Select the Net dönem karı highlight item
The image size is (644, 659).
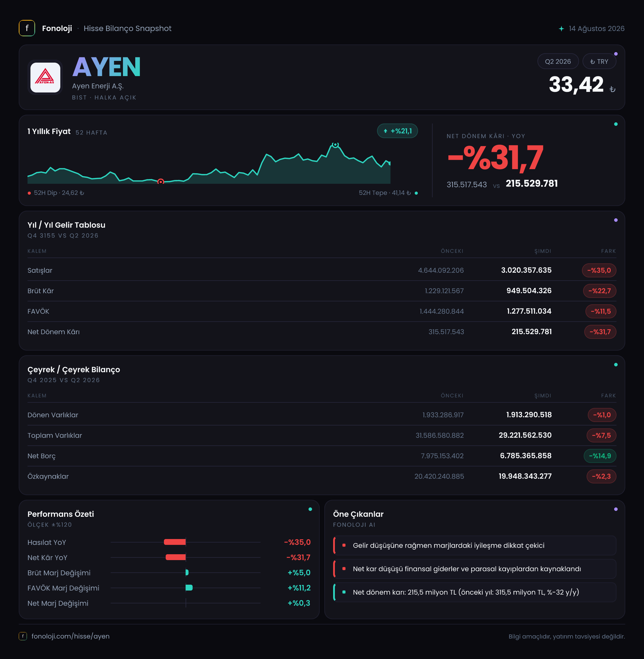coord(474,592)
